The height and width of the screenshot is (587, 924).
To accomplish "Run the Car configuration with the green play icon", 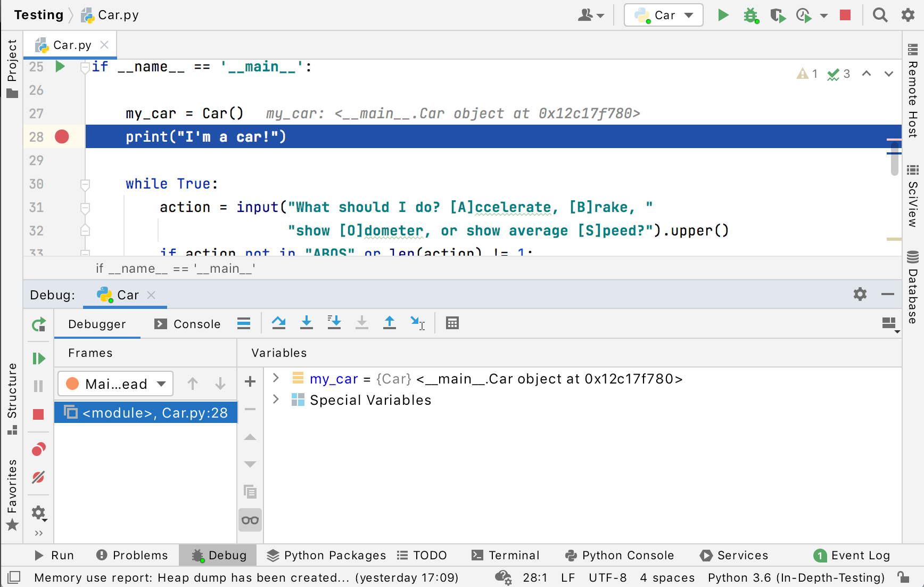I will tap(723, 15).
